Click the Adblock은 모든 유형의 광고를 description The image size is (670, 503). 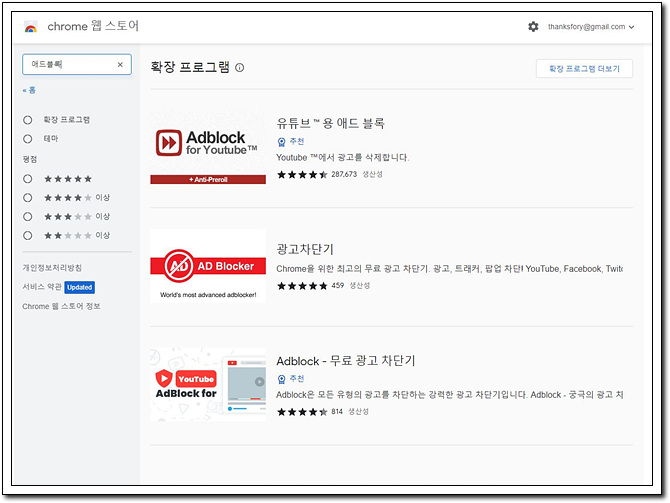(x=450, y=395)
